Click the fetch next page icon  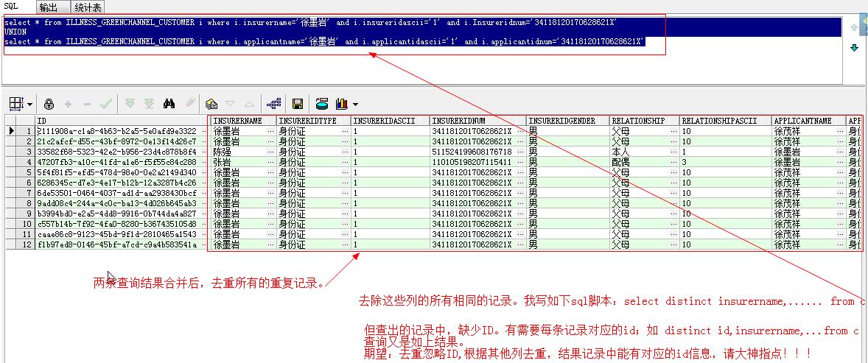tap(130, 104)
